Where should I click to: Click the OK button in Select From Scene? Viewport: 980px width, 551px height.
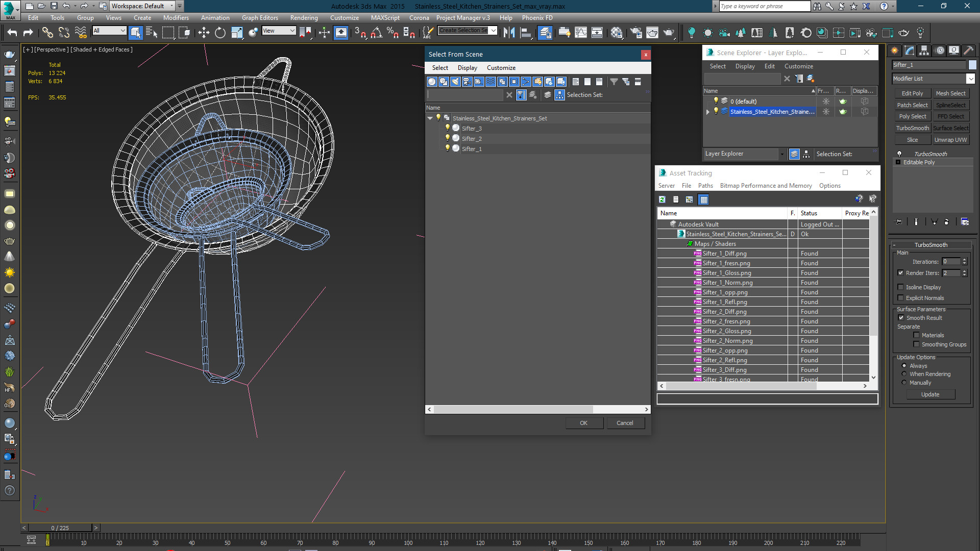584,423
